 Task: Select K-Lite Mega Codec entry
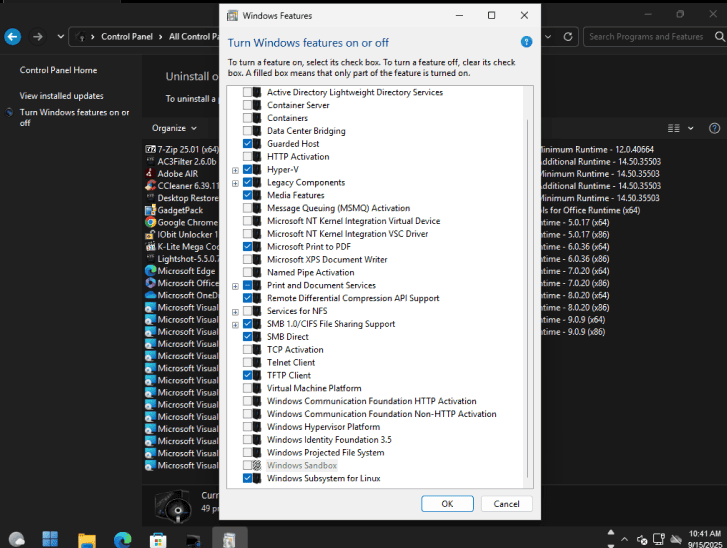[182, 247]
